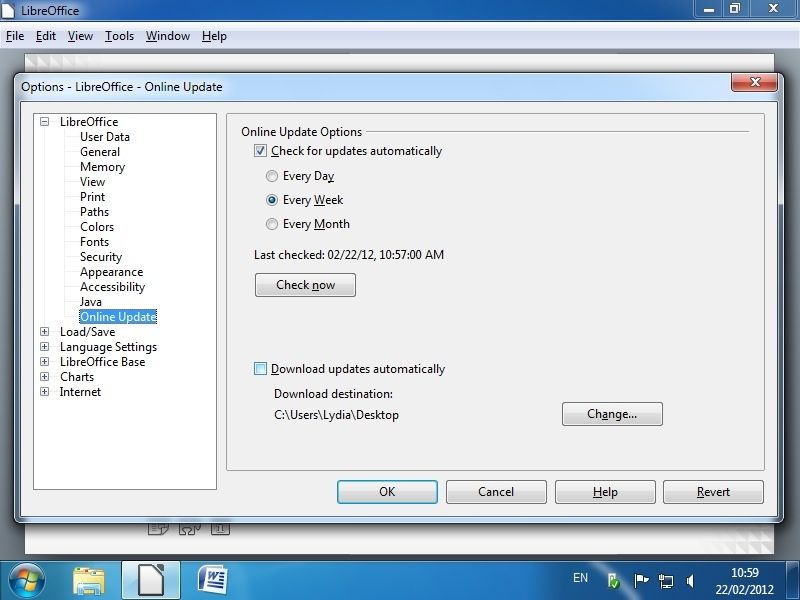800x600 pixels.
Task: Click the Load/Save label in the tree
Action: tap(87, 332)
